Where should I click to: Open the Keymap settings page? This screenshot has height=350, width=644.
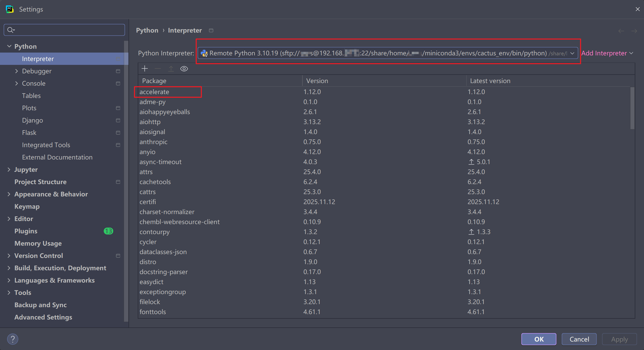coord(27,206)
